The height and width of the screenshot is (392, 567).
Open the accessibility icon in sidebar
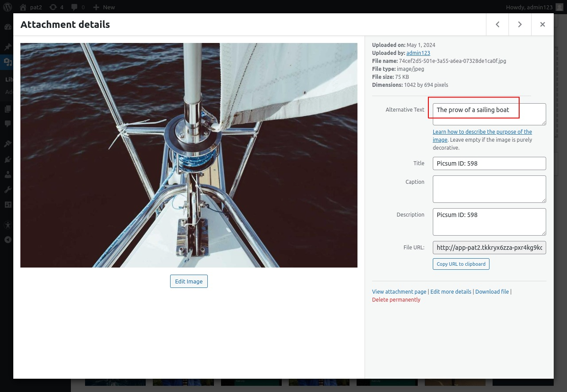[8, 225]
